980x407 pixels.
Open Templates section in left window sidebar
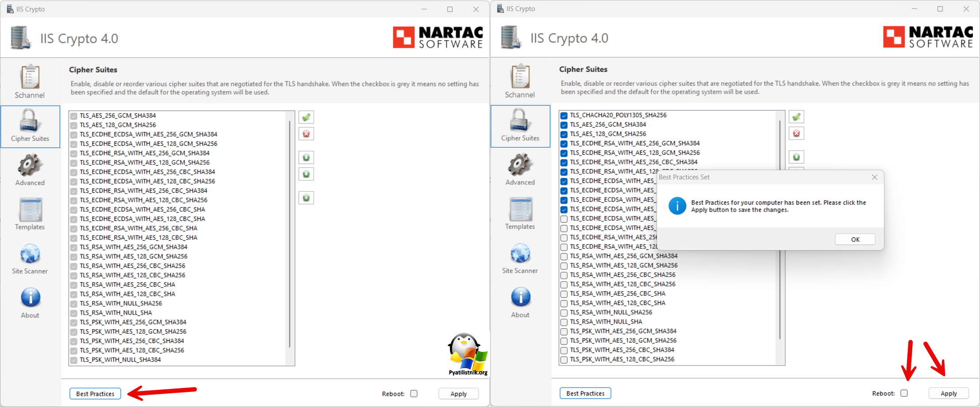click(x=30, y=214)
